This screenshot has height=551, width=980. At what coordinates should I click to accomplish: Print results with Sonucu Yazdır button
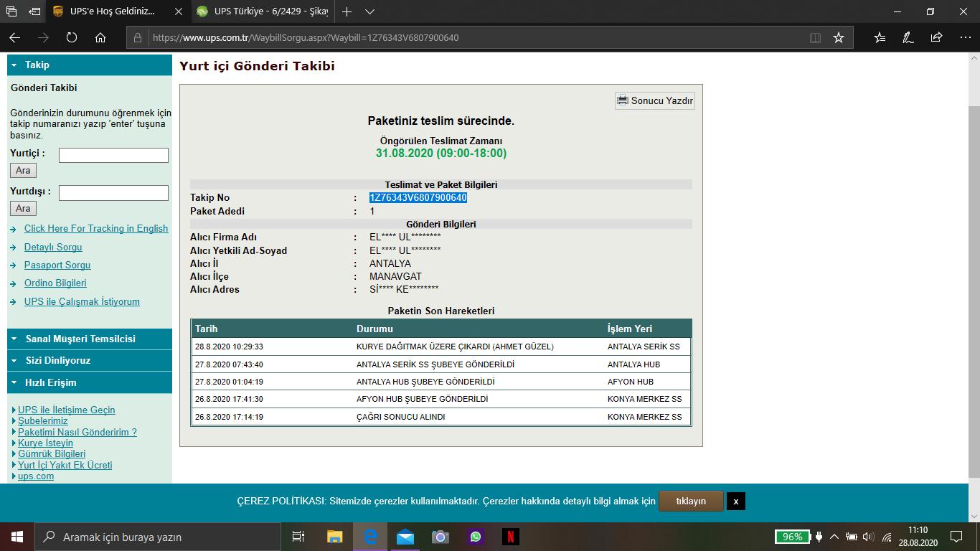tap(654, 100)
